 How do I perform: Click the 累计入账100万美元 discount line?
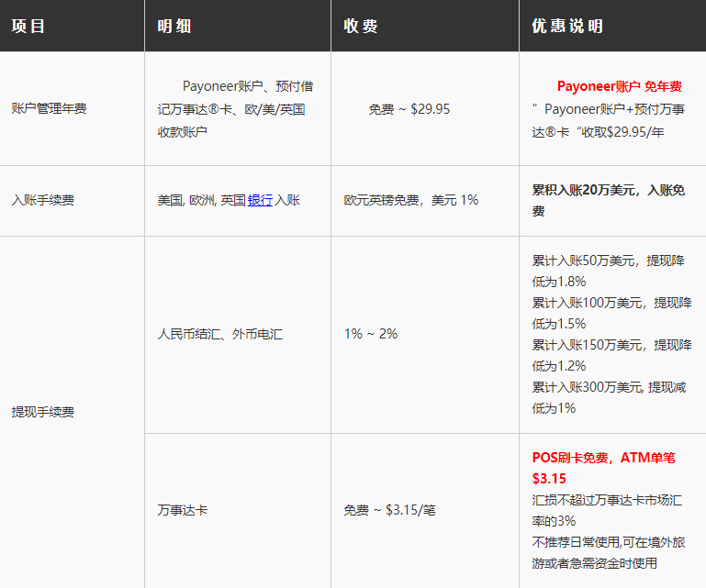[x=611, y=303]
